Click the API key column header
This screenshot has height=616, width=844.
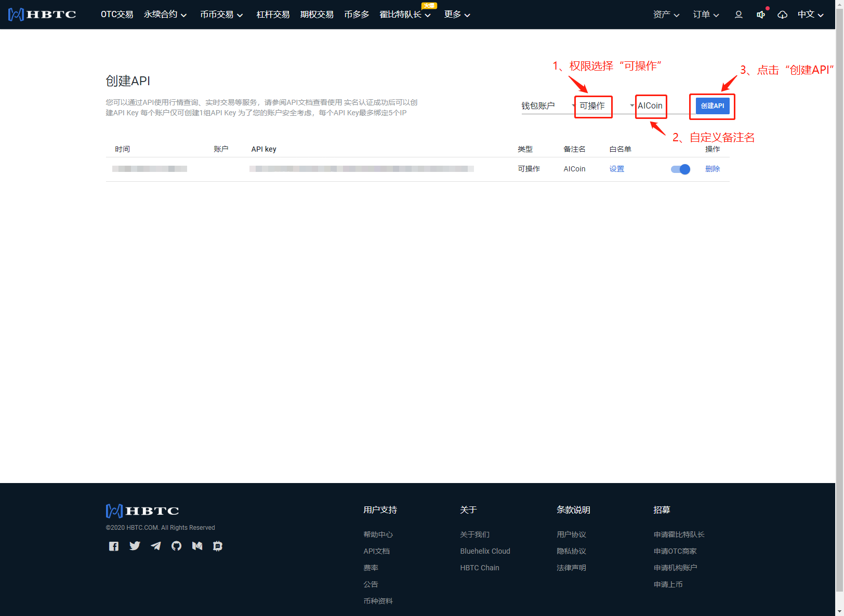(x=263, y=149)
